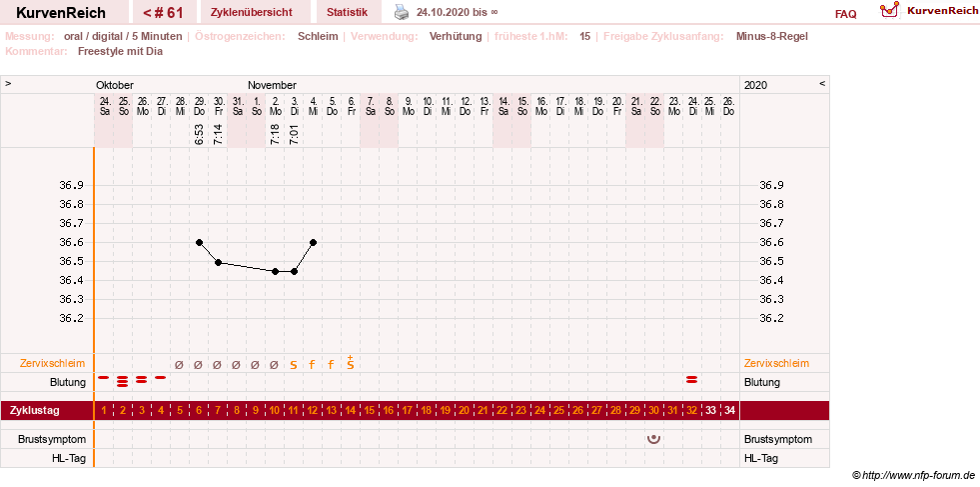Click date header 7. Sa
Screen dimensions: 980x487
[x=369, y=106]
